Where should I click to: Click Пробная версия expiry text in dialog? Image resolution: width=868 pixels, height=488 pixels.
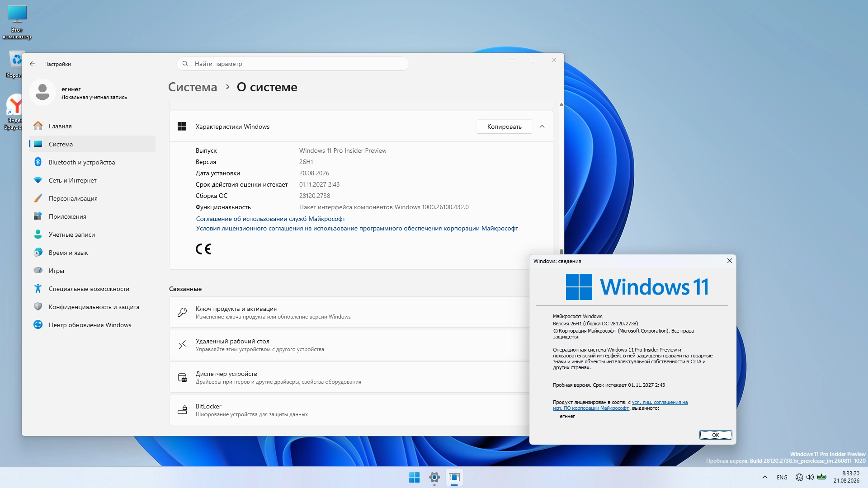[x=609, y=385]
